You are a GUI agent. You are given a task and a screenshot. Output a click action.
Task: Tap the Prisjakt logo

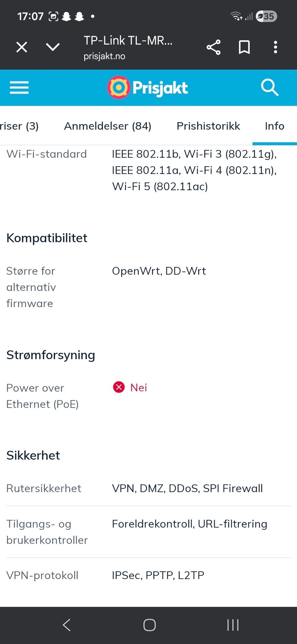148,88
